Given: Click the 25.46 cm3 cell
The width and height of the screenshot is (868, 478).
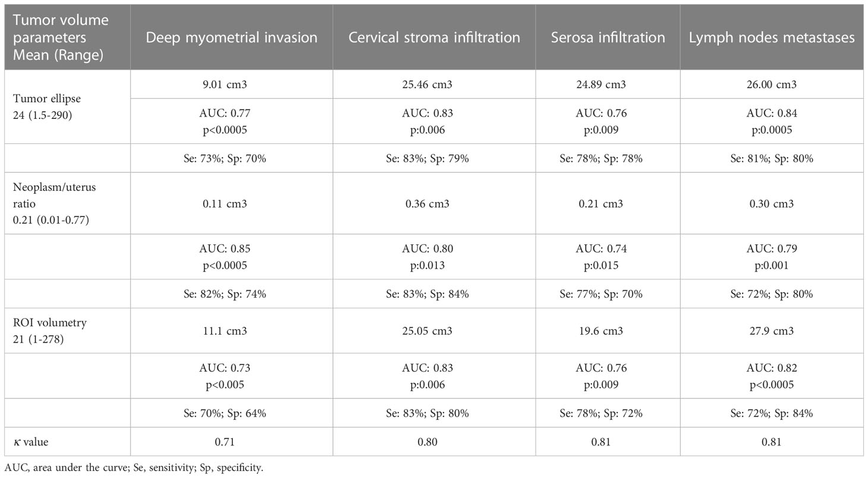Looking at the screenshot, I should click(x=434, y=84).
